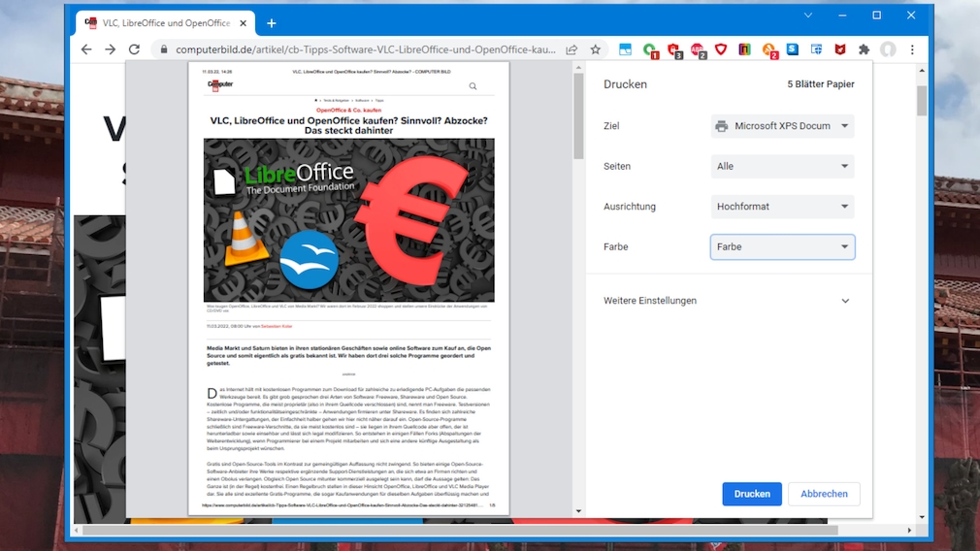Open the blue window-tile extension
The height and width of the screenshot is (551, 980).
click(625, 49)
